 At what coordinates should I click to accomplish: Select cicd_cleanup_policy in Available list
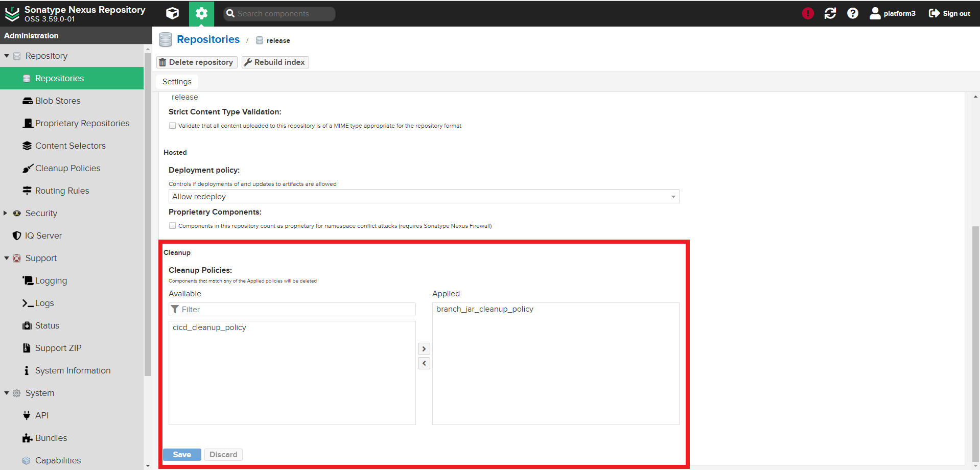point(209,327)
